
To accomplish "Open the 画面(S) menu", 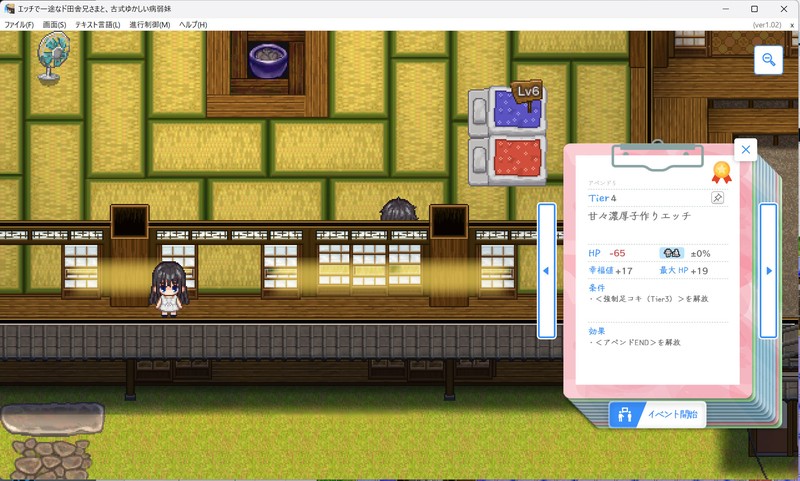I will pyautogui.click(x=54, y=24).
